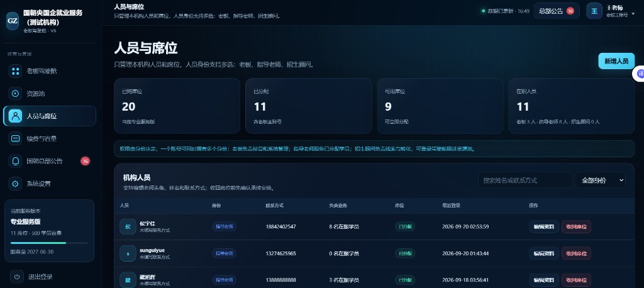Go to 国朝总部公告 in the sidebar
Viewport: 644px width, 288px height.
pyautogui.click(x=50, y=161)
